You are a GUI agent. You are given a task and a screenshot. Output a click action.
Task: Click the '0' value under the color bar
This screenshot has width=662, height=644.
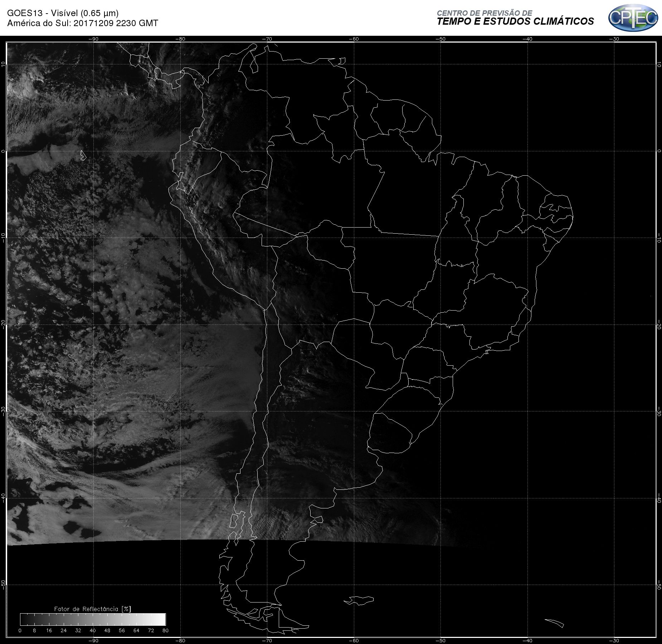[20, 630]
